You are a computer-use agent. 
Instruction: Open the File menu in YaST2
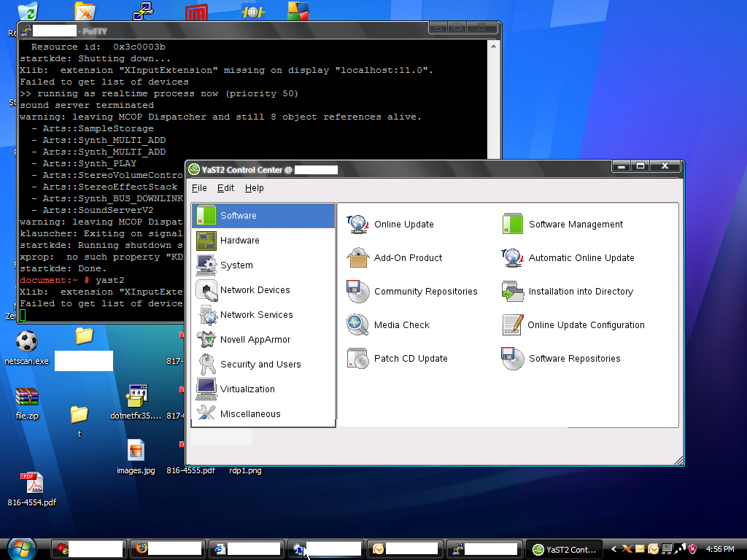tap(199, 188)
